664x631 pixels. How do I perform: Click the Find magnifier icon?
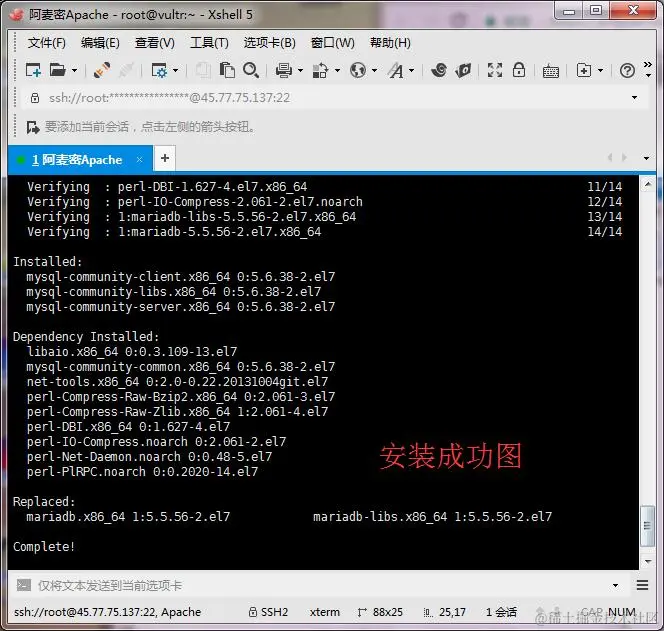tap(251, 70)
